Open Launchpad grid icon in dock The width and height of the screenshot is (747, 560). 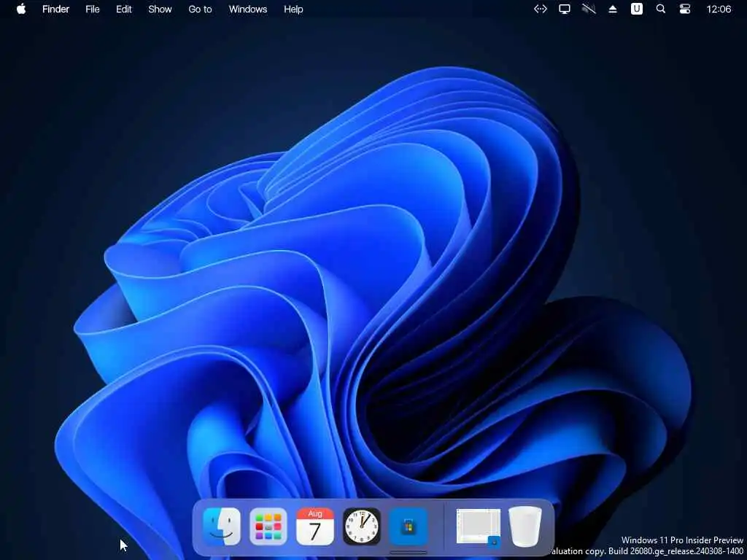point(268,526)
